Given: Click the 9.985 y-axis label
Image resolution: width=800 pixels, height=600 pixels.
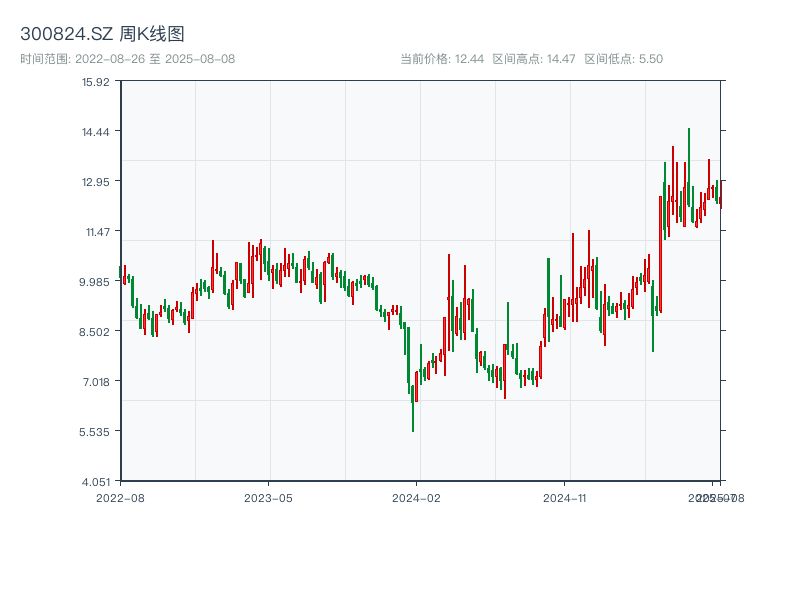Looking at the screenshot, I should [94, 282].
